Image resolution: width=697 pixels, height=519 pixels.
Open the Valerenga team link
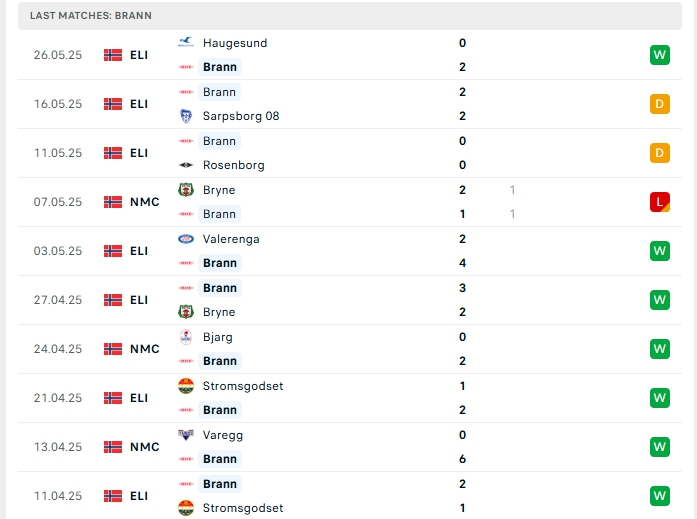point(232,239)
